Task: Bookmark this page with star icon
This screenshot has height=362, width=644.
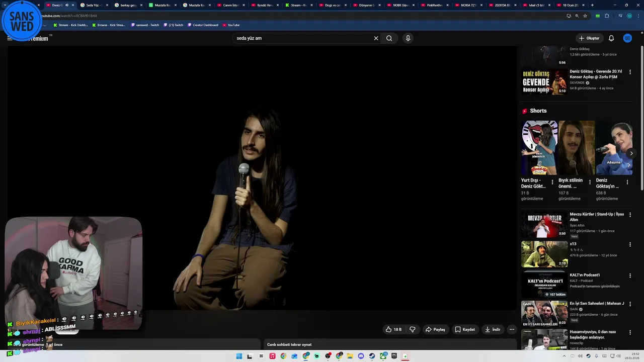Action: pos(585,16)
